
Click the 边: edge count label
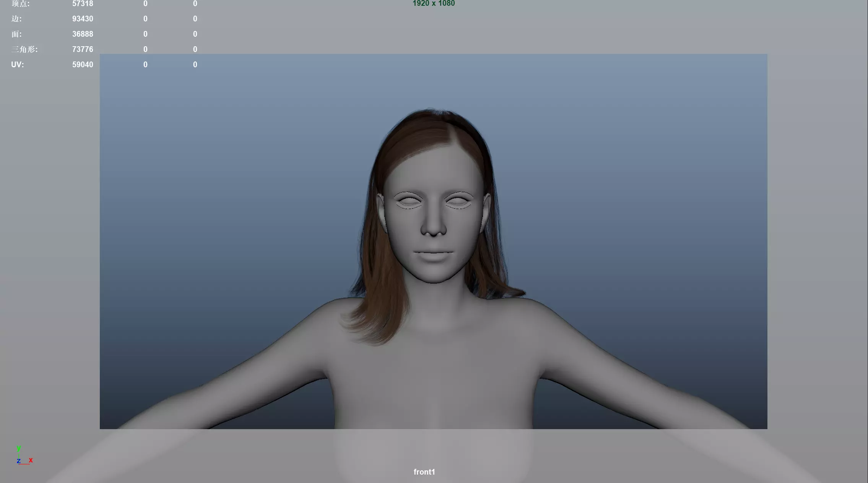(16, 19)
